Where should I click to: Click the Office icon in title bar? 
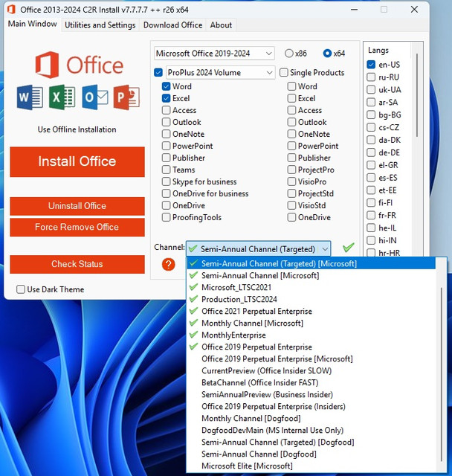tap(12, 10)
